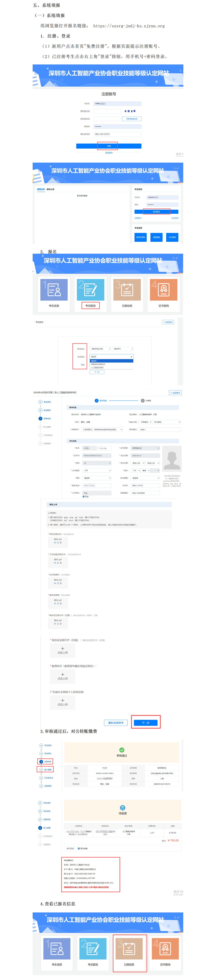Open the 考试报名 registration tile icon
The width and height of the screenshot is (216, 980).
point(90,289)
